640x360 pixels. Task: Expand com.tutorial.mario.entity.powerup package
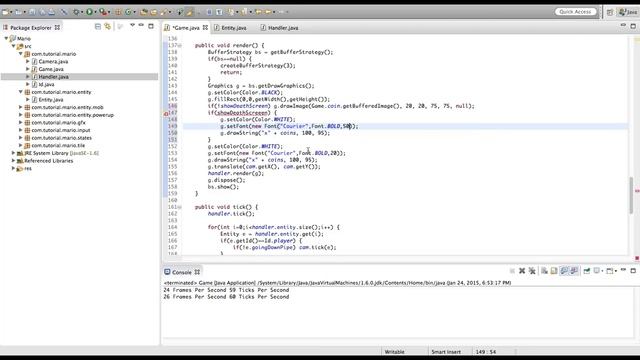pos(21,115)
